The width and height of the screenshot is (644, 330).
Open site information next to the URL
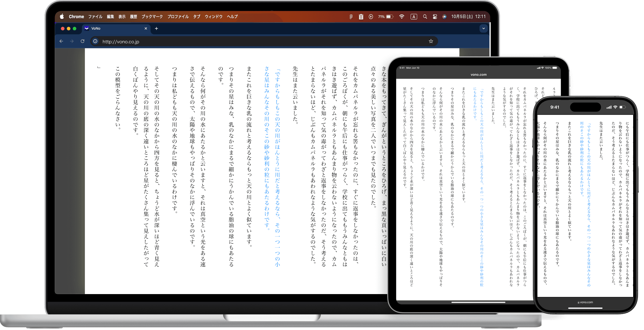(95, 41)
